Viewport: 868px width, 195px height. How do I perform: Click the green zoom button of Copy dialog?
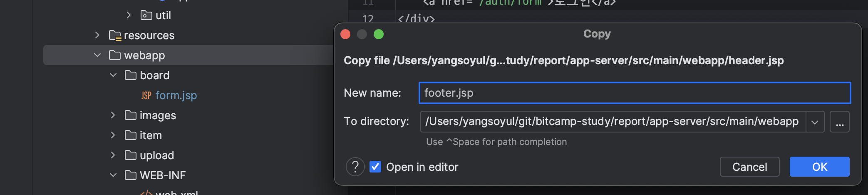379,34
